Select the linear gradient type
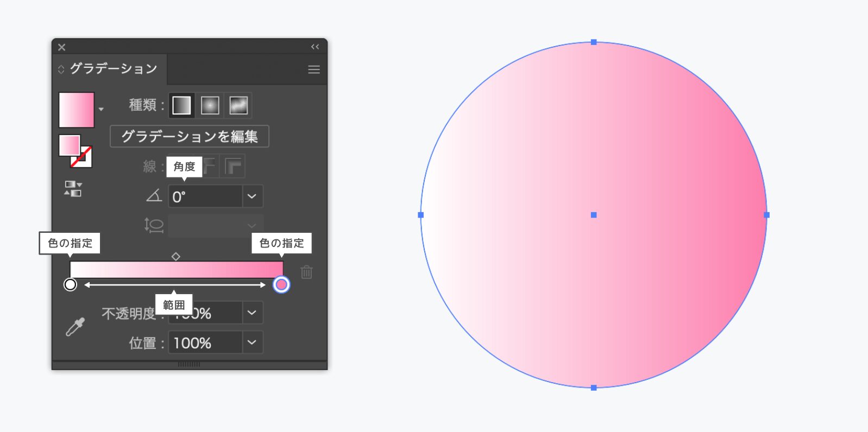This screenshot has height=432, width=868. pos(181,105)
